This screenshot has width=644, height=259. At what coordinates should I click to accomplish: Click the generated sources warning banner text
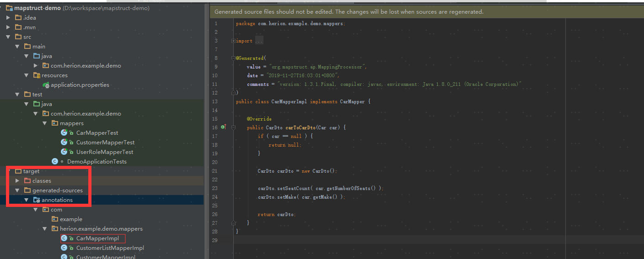click(x=349, y=12)
